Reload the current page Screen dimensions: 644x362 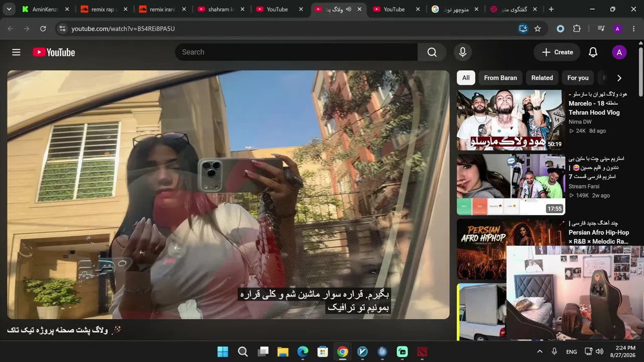pyautogui.click(x=43, y=29)
